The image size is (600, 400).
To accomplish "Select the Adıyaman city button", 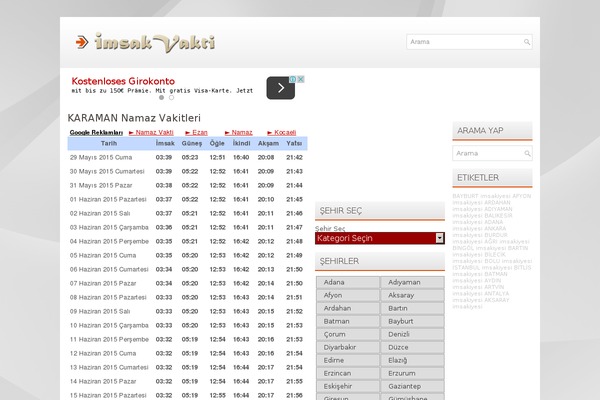I will point(412,282).
